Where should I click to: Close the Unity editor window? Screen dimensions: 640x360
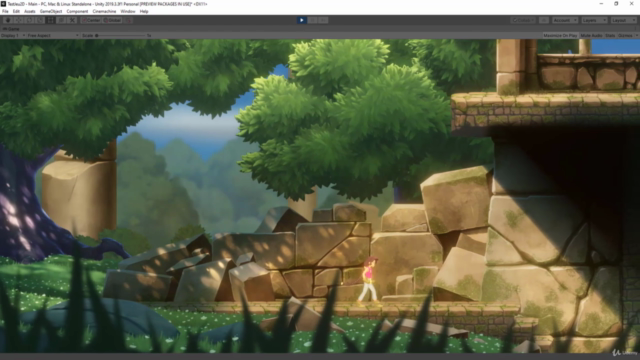point(631,4)
